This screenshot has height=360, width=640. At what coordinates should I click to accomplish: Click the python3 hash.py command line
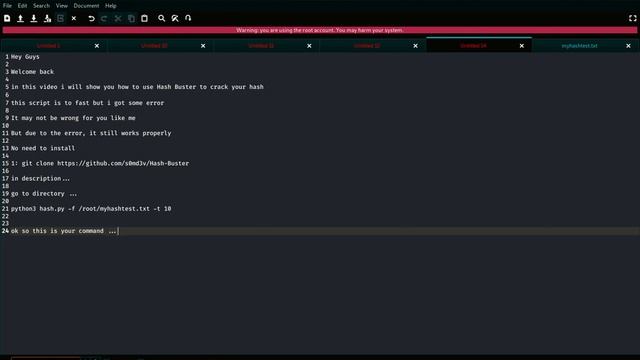(x=91, y=209)
